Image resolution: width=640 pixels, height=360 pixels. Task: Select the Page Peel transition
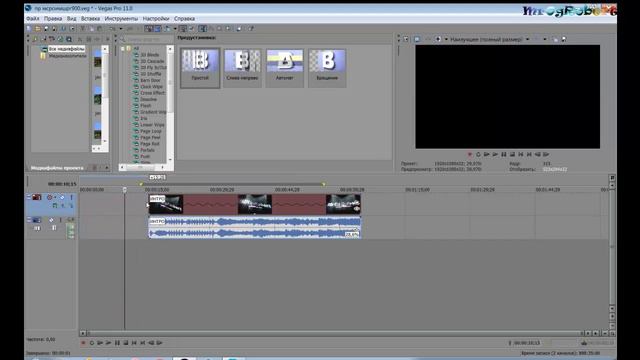click(150, 138)
